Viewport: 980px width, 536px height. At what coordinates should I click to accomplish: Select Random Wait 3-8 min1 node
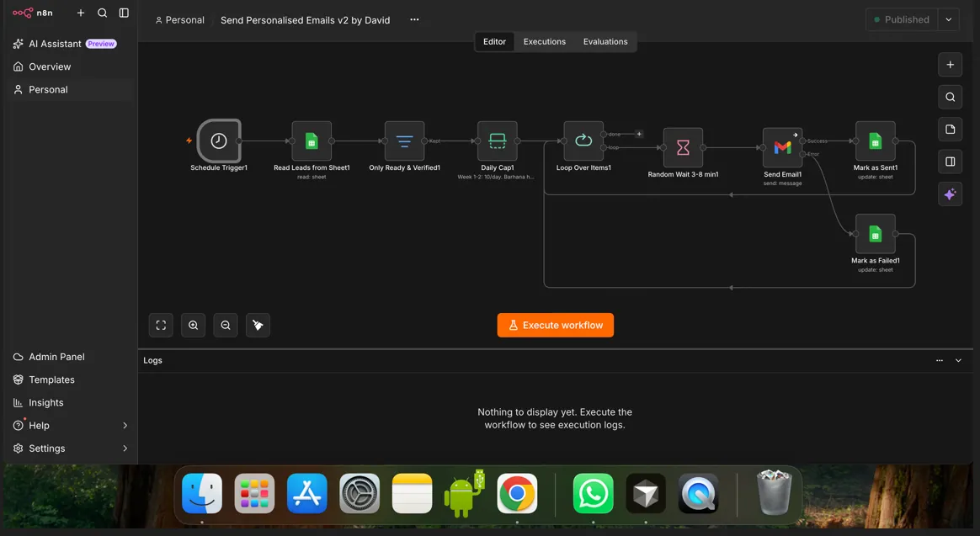pyautogui.click(x=683, y=148)
